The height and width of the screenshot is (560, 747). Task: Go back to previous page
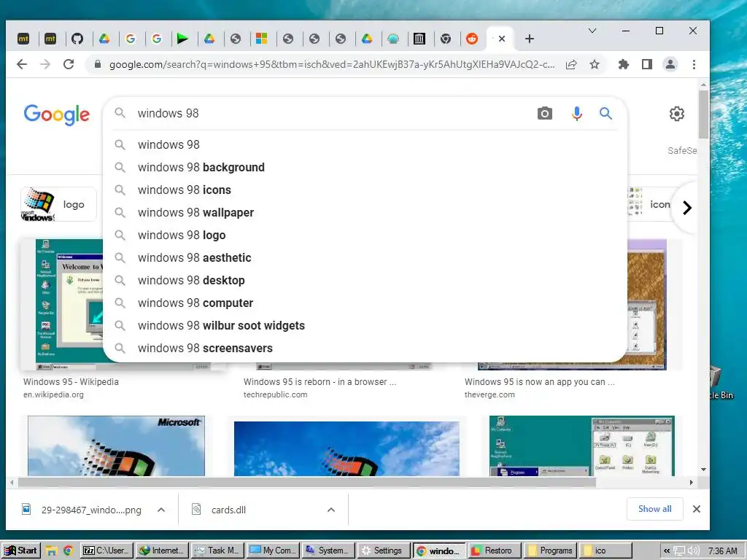pyautogui.click(x=22, y=64)
